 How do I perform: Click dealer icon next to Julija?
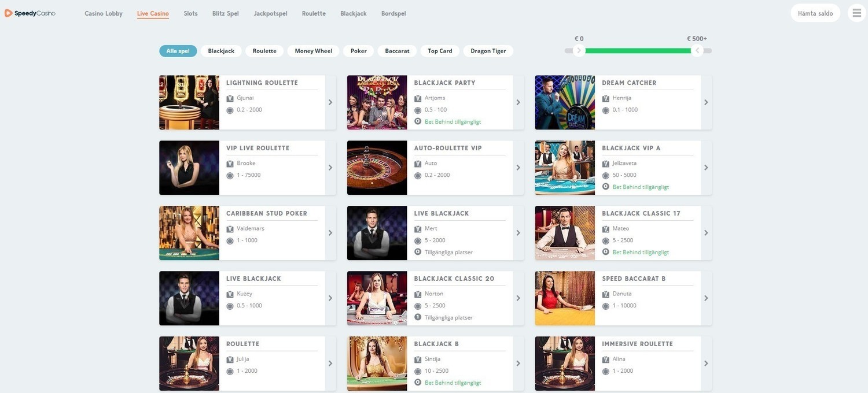(x=230, y=359)
